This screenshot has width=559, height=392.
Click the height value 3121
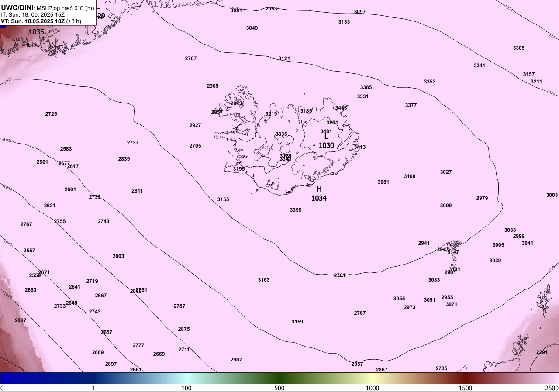[284, 58]
